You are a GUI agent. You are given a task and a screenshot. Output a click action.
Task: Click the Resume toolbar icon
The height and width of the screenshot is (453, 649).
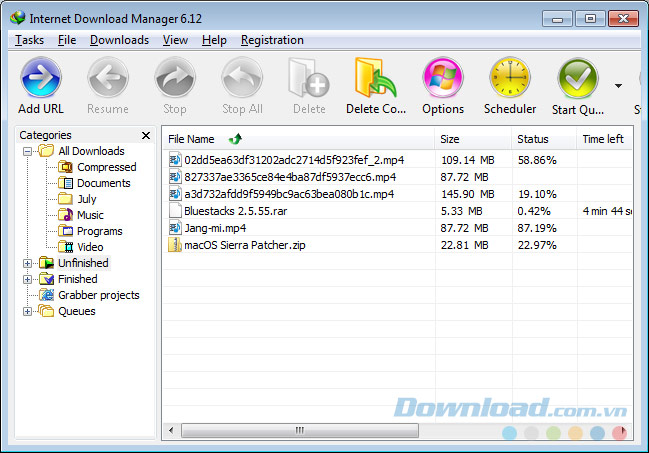(108, 78)
